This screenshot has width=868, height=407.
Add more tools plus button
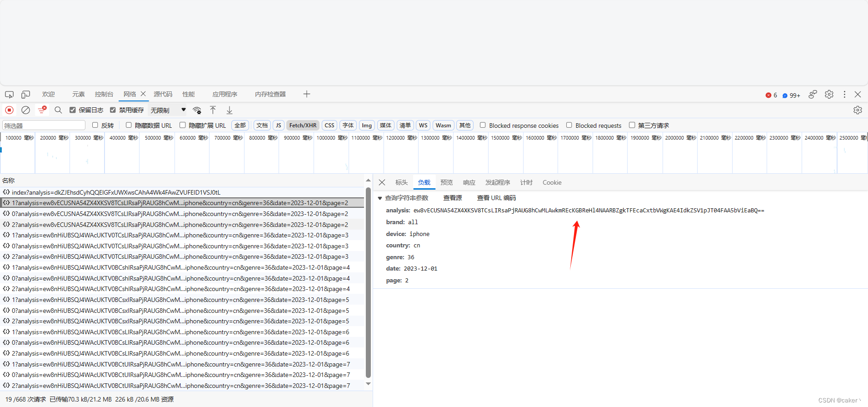307,94
